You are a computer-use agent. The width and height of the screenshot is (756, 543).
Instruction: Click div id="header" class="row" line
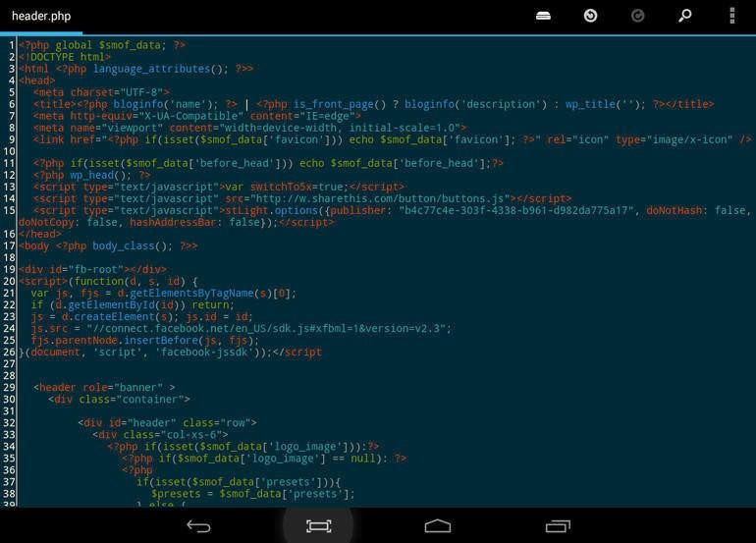[167, 423]
